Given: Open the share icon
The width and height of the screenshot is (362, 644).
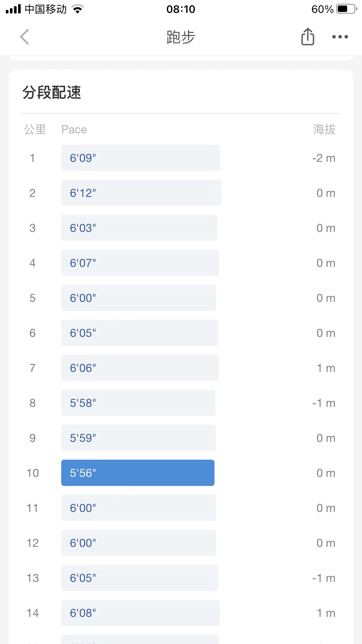Looking at the screenshot, I should (x=307, y=37).
